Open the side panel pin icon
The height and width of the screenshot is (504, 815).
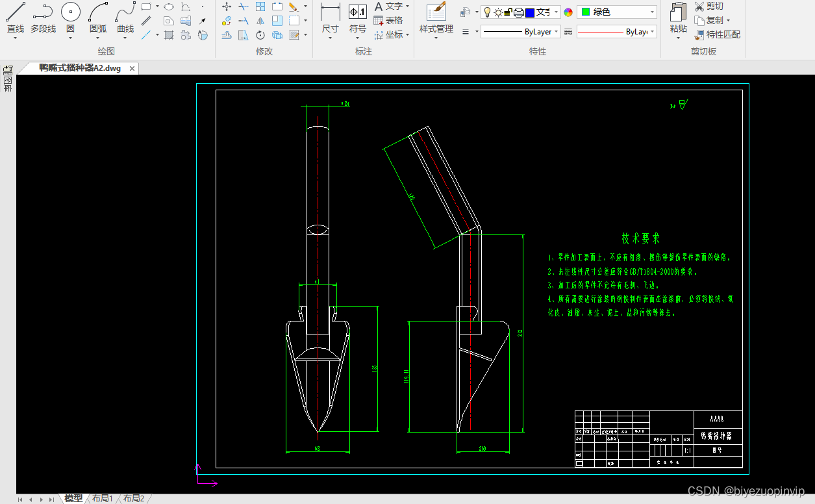8,69
